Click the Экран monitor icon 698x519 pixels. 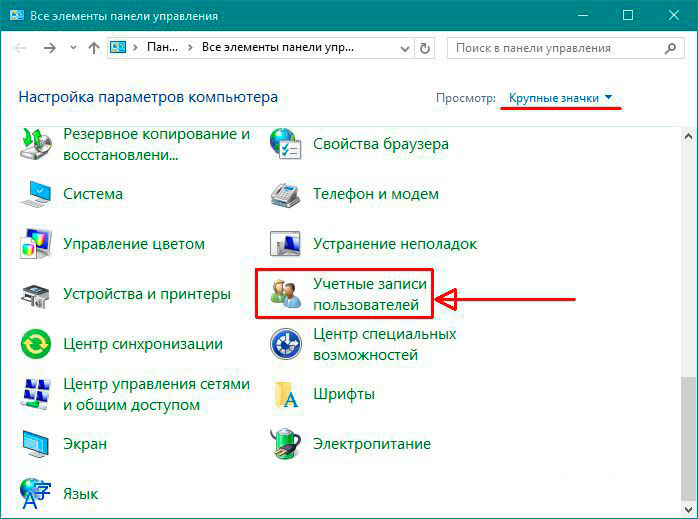pos(37,444)
